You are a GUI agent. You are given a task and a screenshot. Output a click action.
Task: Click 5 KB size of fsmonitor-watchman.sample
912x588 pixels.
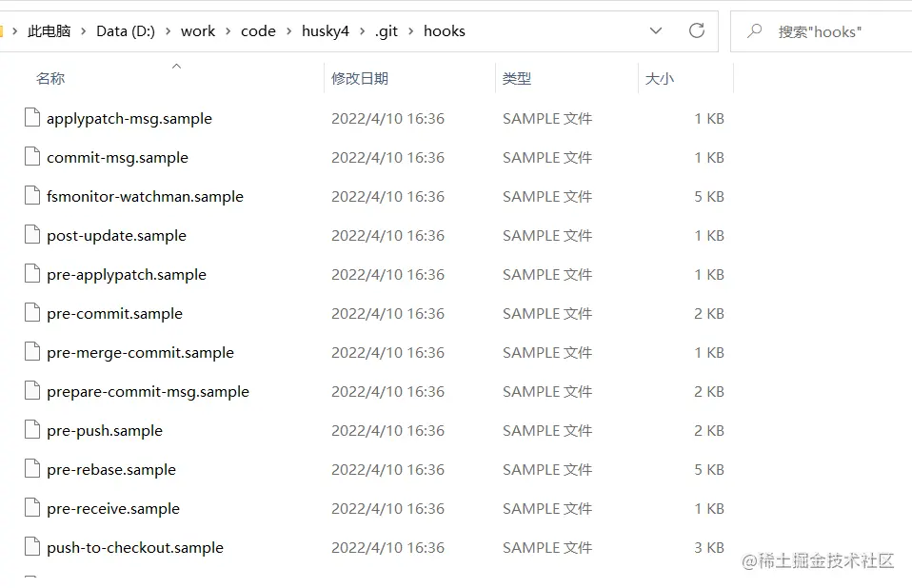point(709,196)
